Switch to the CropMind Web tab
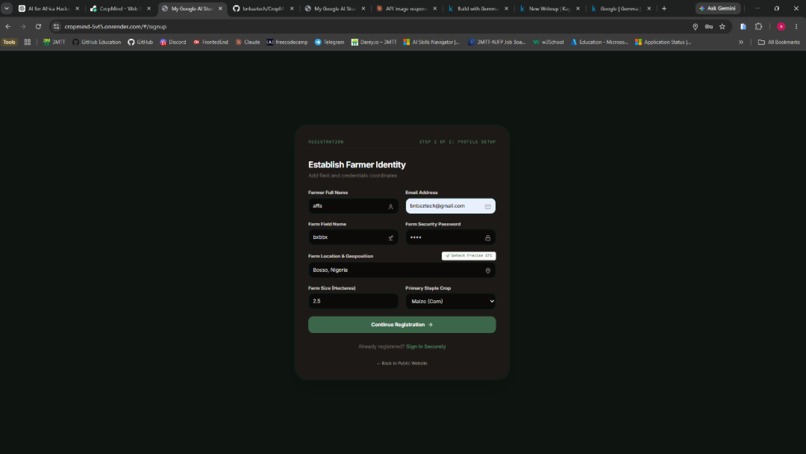Screen dimensions: 806x454 point(121,8)
